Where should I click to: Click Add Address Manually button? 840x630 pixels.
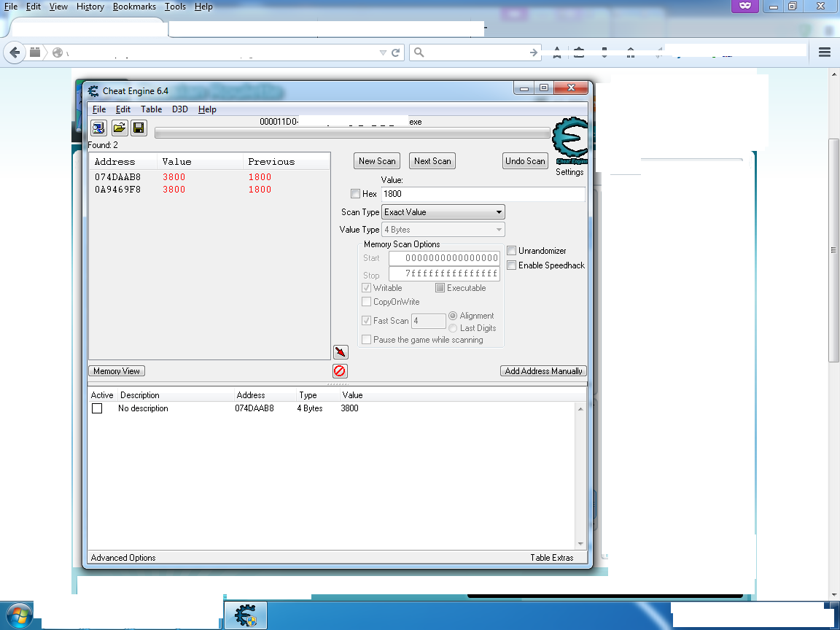[x=543, y=371]
